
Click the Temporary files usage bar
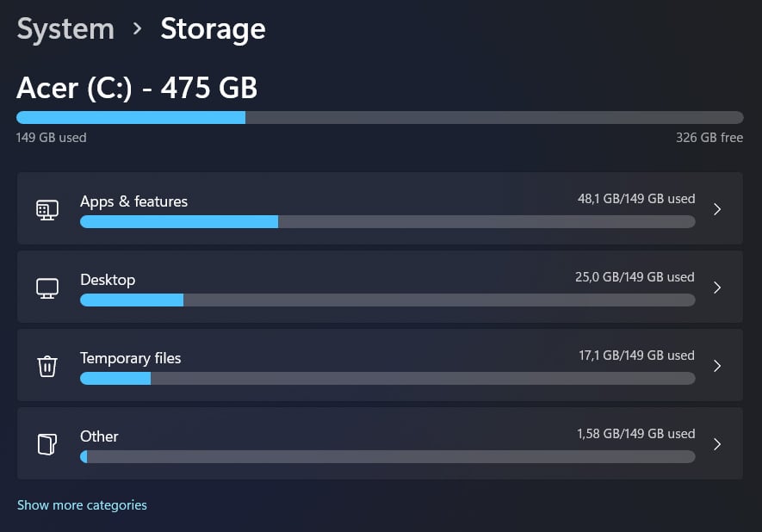point(387,379)
